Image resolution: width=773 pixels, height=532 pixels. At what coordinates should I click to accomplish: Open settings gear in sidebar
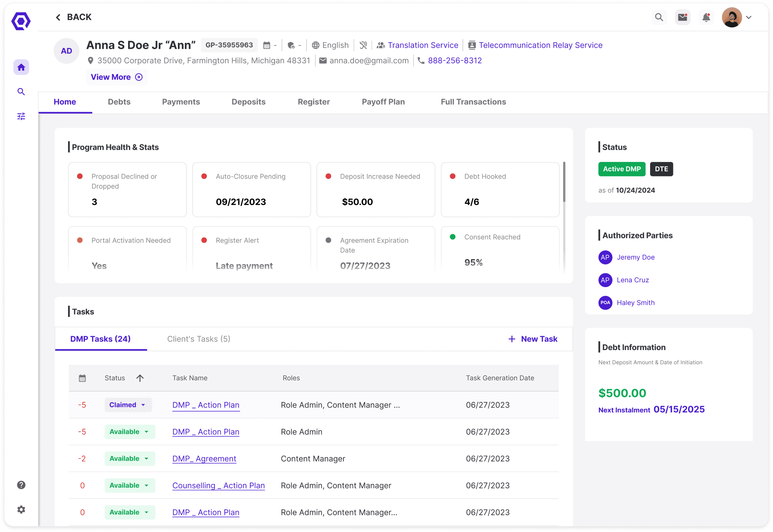pos(21,509)
